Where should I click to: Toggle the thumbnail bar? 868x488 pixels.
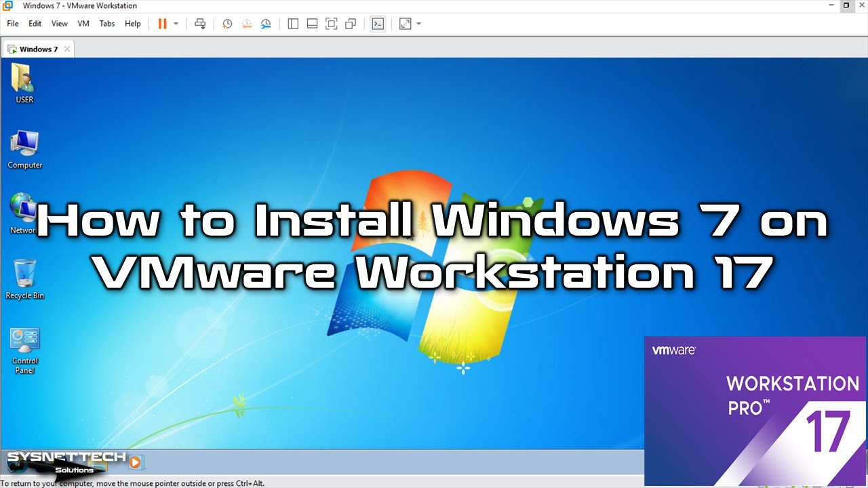pos(312,24)
